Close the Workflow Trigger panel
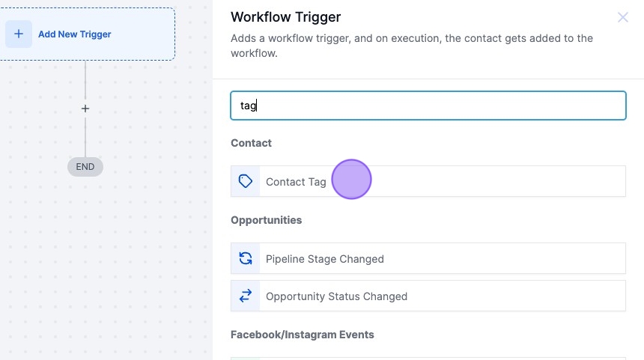This screenshot has width=644, height=360. (622, 17)
